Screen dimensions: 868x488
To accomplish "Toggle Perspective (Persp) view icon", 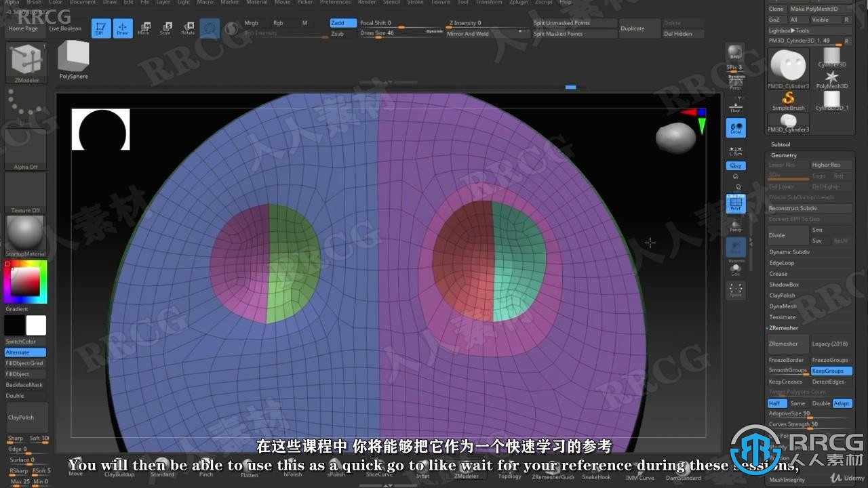I will (x=735, y=83).
